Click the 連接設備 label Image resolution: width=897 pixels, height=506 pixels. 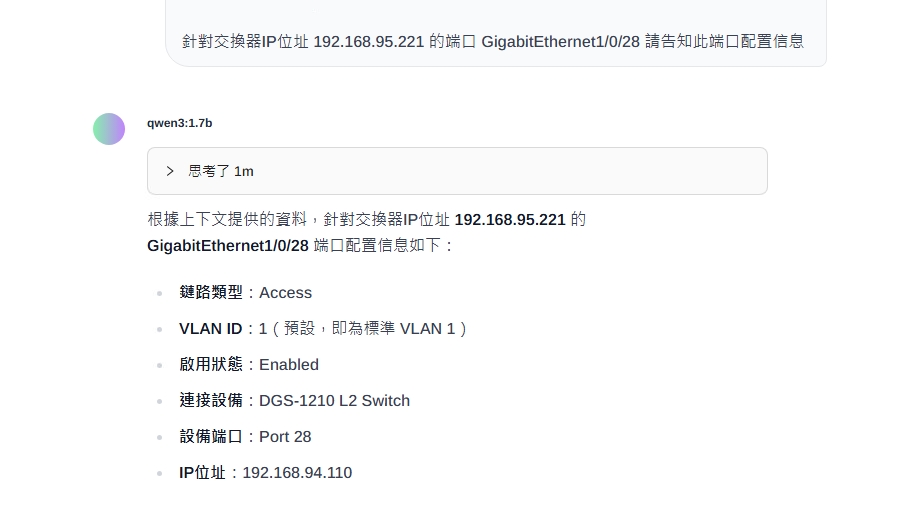(x=211, y=400)
